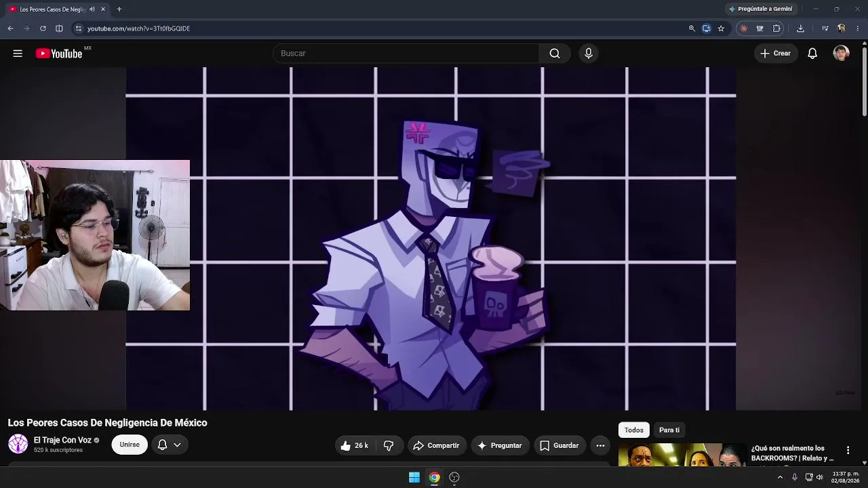Open El Traje Con Voz channel avatar
Screen dimensions: 868x488
pos(18,444)
